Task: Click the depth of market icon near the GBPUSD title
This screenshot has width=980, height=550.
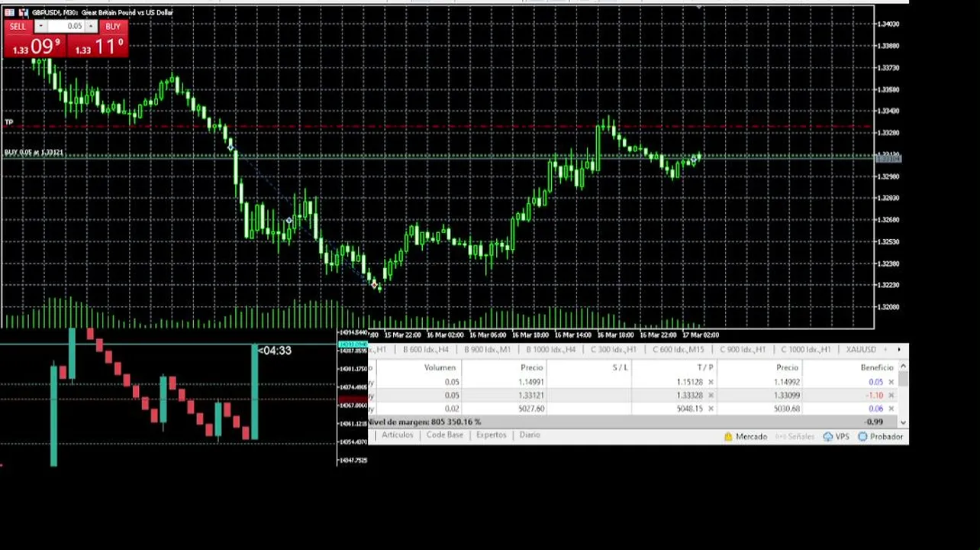Action: pyautogui.click(x=24, y=13)
